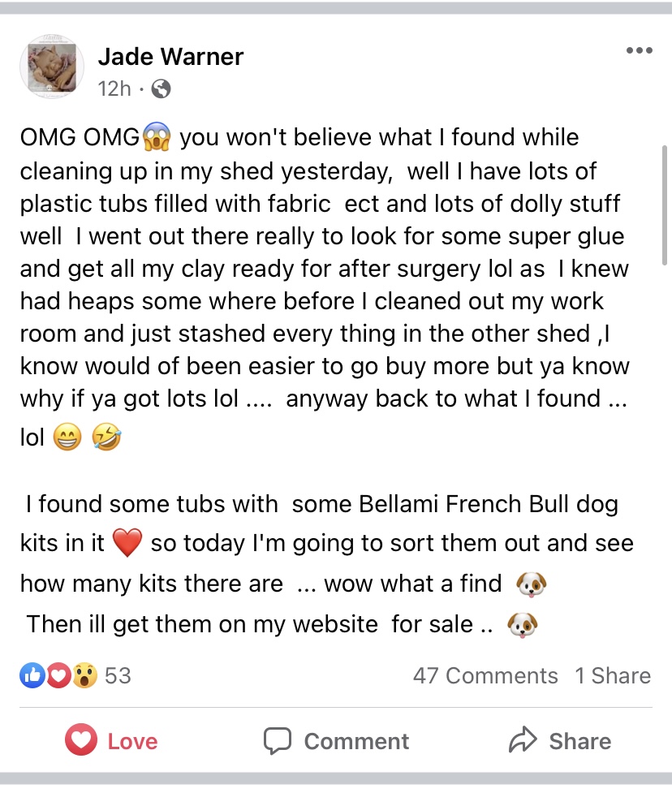Click the dog emoji after 'what a find'
Screen dimensions: 672x793
[532, 584]
